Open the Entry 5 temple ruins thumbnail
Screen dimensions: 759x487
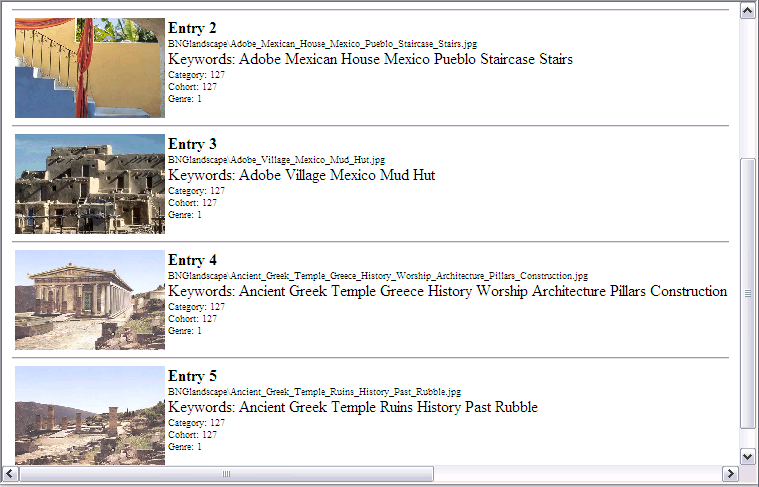pos(90,415)
